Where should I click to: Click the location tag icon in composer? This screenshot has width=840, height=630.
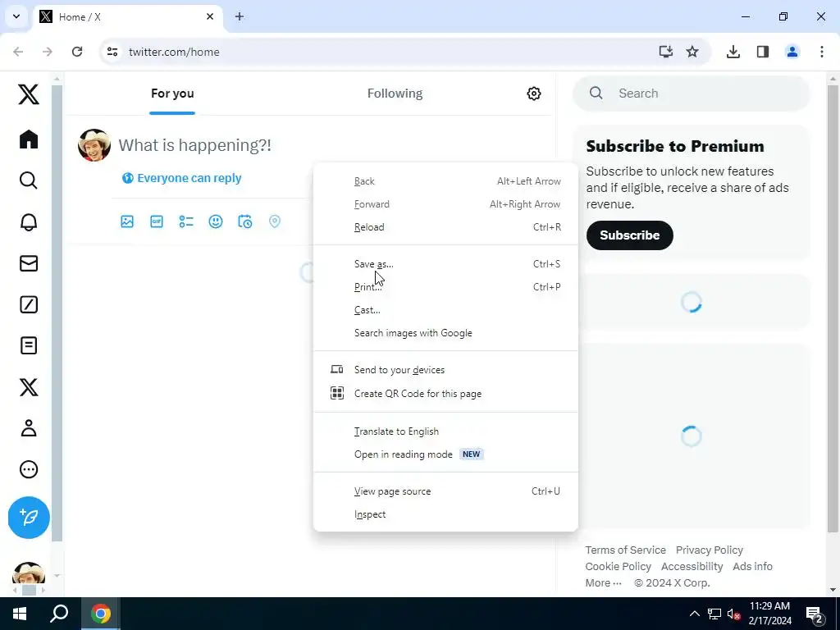coord(274,221)
